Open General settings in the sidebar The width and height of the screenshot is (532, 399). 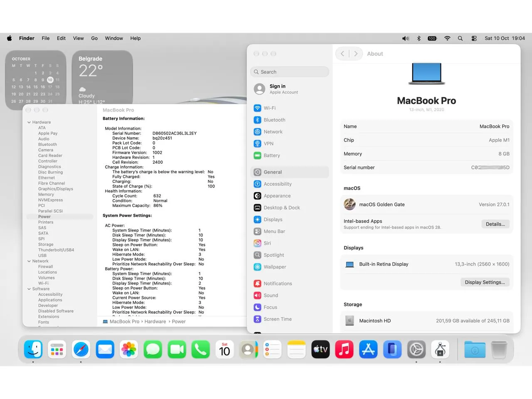click(290, 172)
